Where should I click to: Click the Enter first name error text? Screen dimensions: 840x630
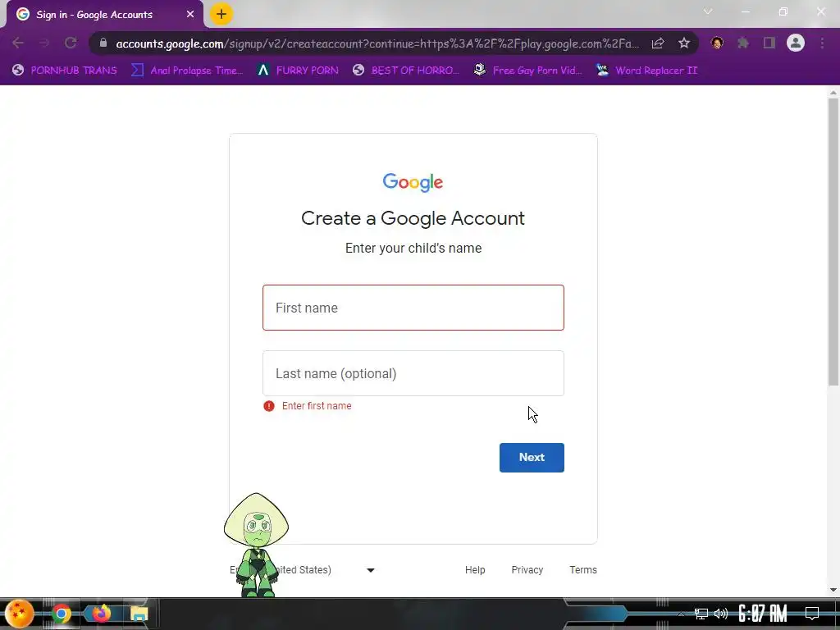(x=317, y=406)
